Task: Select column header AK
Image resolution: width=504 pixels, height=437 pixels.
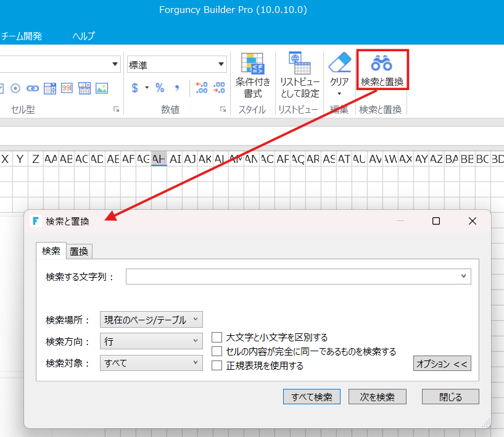Action: pos(205,159)
